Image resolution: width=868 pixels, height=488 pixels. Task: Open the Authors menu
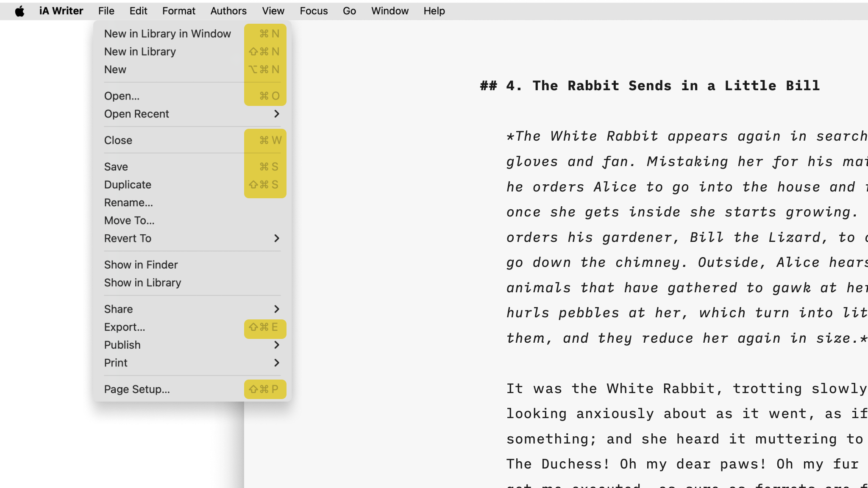pos(228,11)
